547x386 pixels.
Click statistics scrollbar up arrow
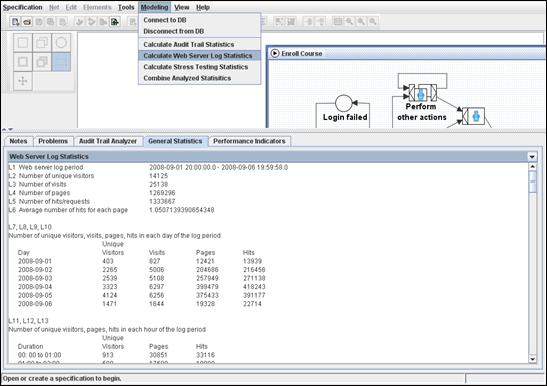coord(532,167)
